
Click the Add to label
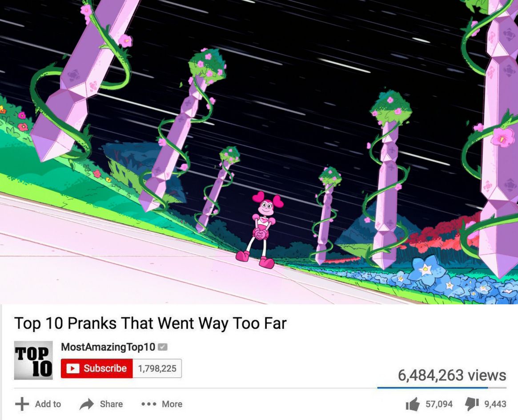pos(48,404)
